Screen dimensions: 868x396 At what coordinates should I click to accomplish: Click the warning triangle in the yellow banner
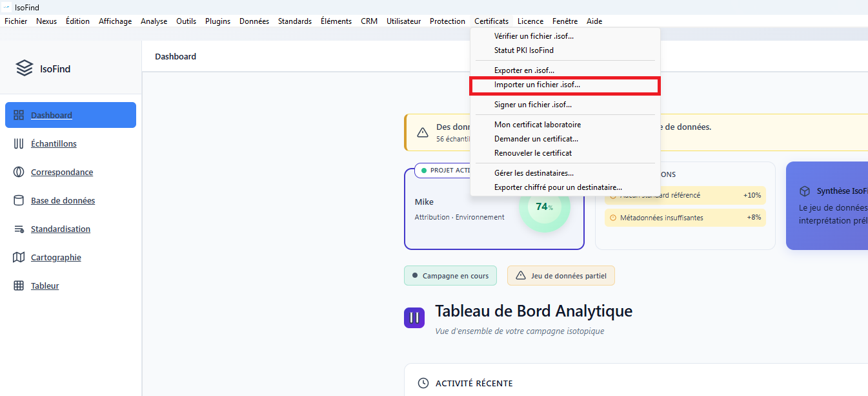coord(422,132)
